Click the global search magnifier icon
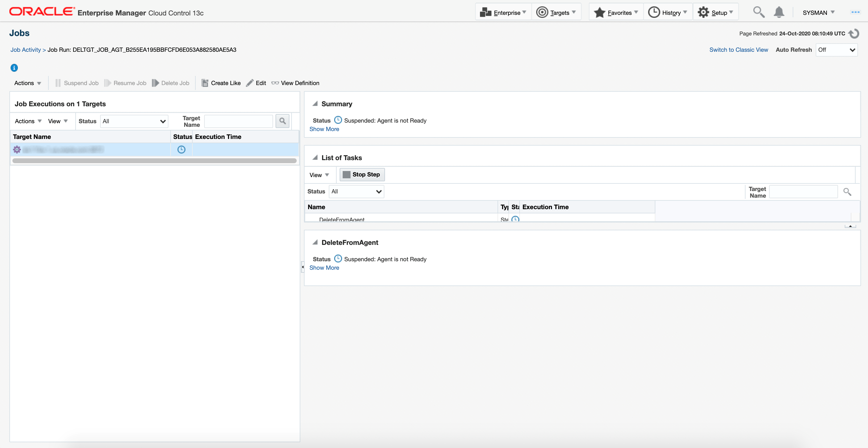The width and height of the screenshot is (868, 448). (759, 12)
